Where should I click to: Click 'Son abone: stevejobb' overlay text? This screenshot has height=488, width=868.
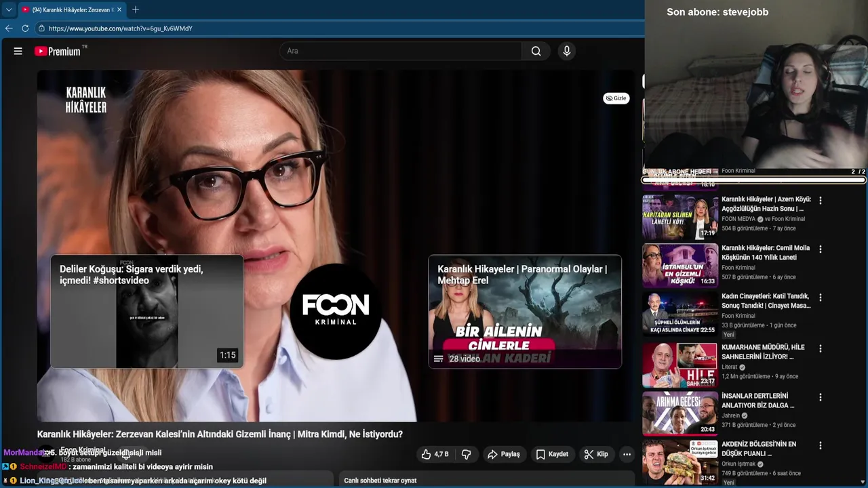tap(717, 12)
